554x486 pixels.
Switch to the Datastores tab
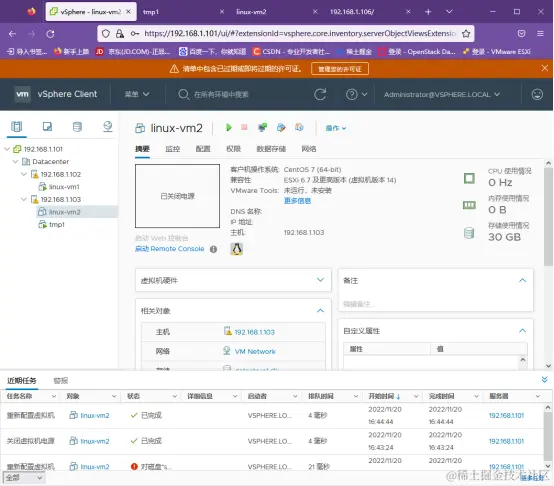pyautogui.click(x=271, y=149)
